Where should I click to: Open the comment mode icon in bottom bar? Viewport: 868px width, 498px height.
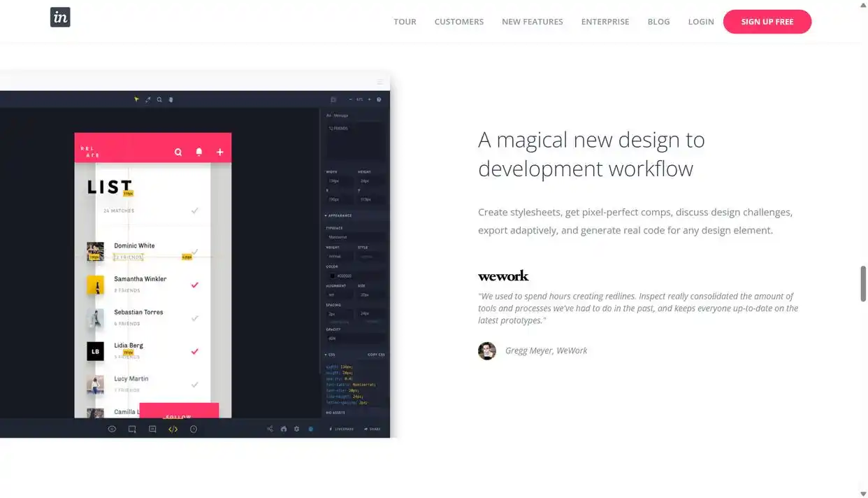click(x=152, y=429)
